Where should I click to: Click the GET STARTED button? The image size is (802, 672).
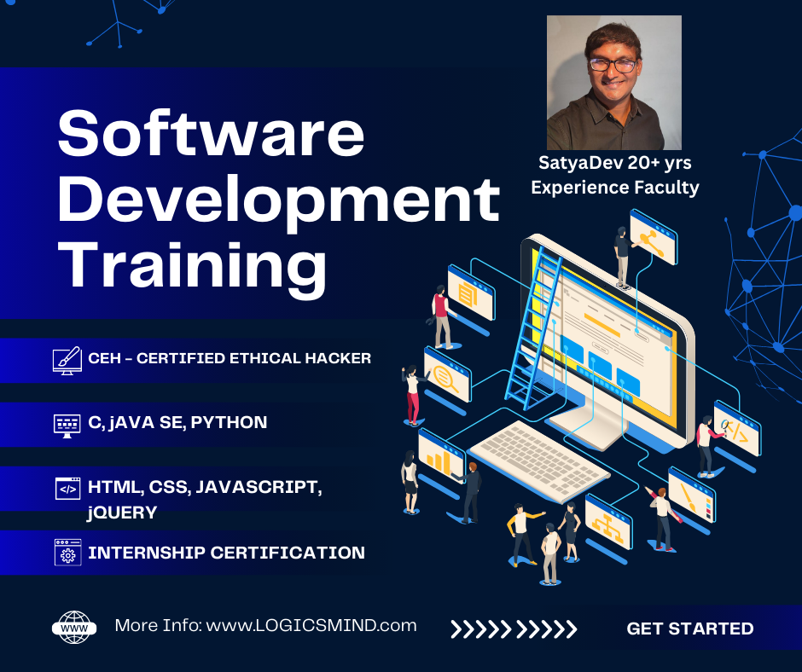tap(689, 629)
